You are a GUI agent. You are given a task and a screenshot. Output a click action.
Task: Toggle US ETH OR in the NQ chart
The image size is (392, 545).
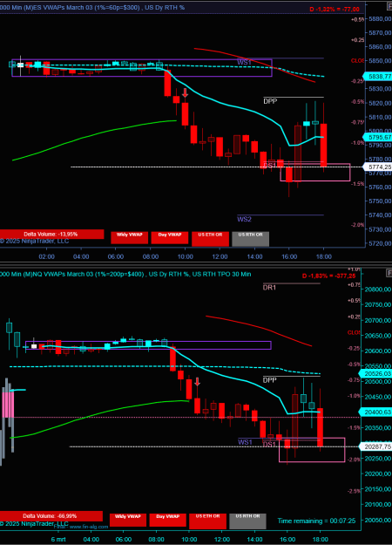[x=207, y=521]
